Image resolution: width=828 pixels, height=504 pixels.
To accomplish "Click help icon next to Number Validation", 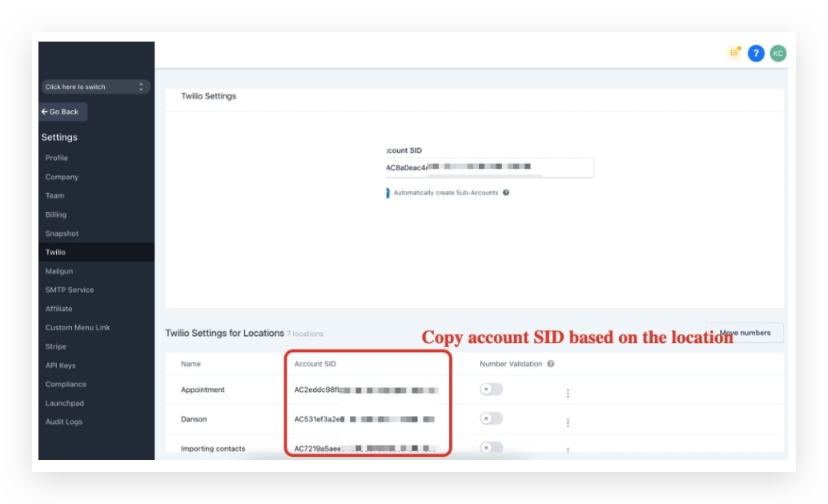I will click(551, 364).
